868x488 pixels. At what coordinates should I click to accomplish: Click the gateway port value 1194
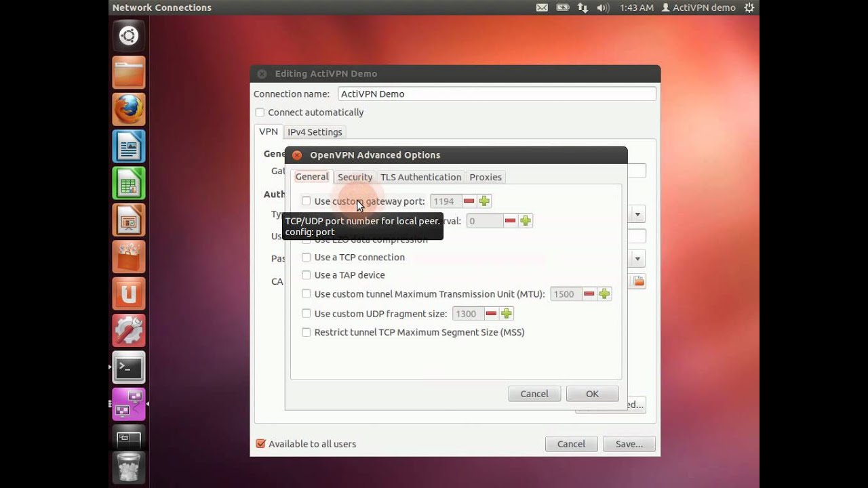click(x=446, y=201)
